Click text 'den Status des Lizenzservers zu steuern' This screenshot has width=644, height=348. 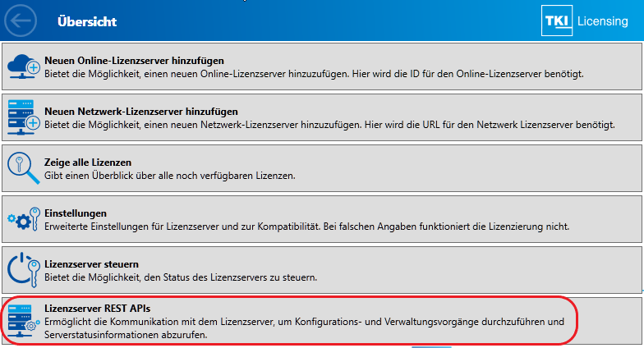coord(230,277)
